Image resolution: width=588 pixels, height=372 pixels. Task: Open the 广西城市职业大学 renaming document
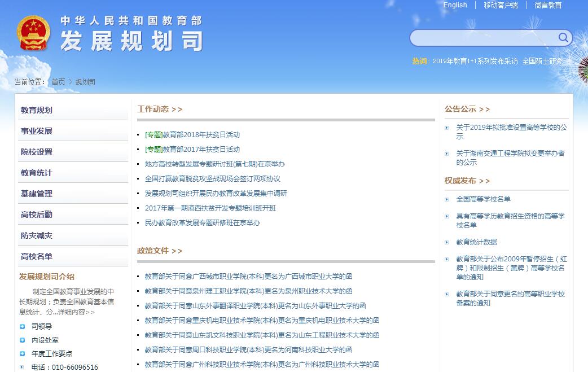(x=249, y=277)
